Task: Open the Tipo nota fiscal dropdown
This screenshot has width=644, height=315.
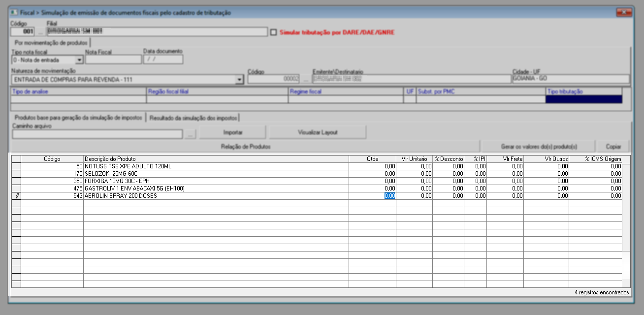Action: click(79, 60)
